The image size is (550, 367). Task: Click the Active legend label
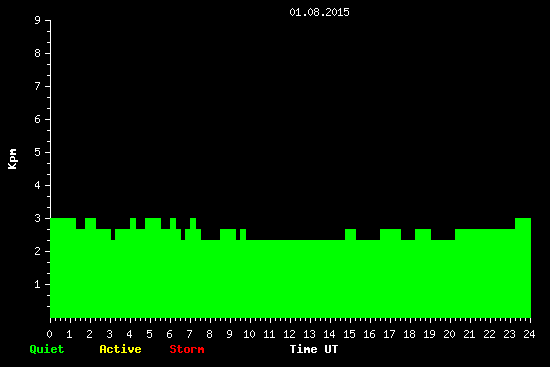[120, 349]
